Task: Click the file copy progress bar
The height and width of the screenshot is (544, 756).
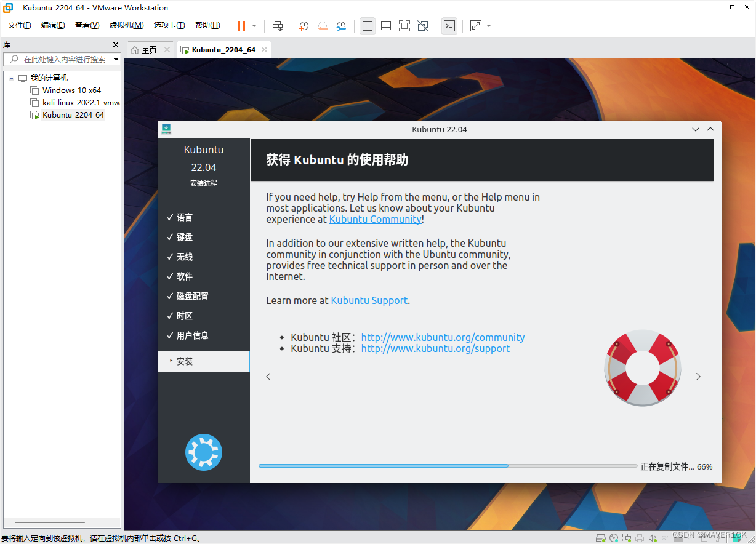Action: 448,466
